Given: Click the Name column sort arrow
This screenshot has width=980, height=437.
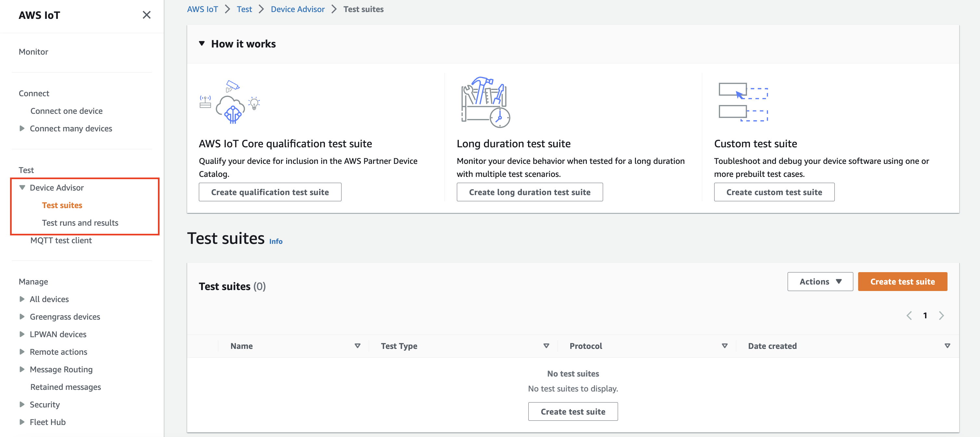Looking at the screenshot, I should 357,346.
